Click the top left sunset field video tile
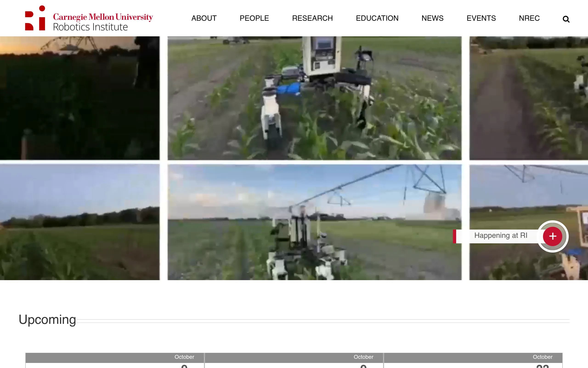Image resolution: width=588 pixels, height=368 pixels. pos(80,98)
